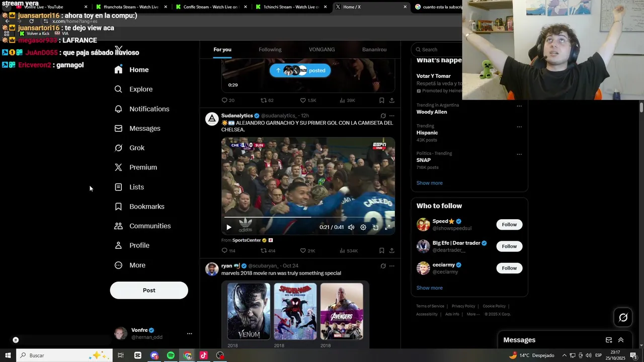Like the top post with 1.5K likes

(x=303, y=101)
